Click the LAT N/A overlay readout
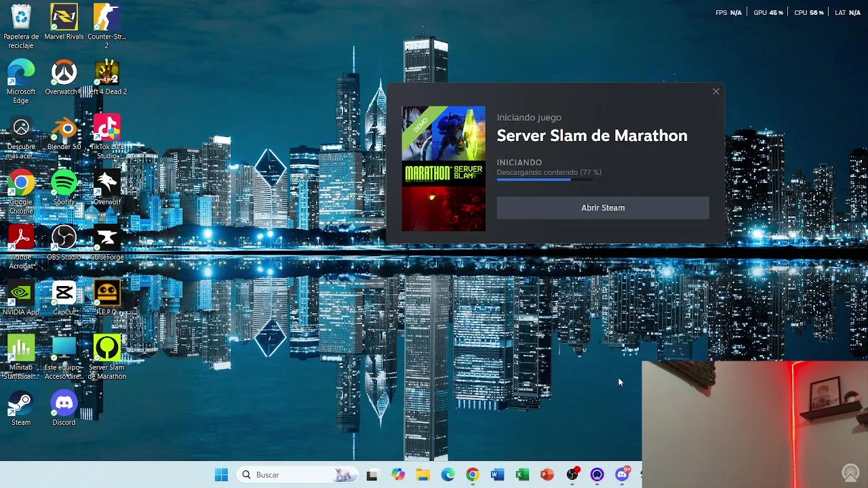The width and height of the screenshot is (868, 488). [848, 13]
